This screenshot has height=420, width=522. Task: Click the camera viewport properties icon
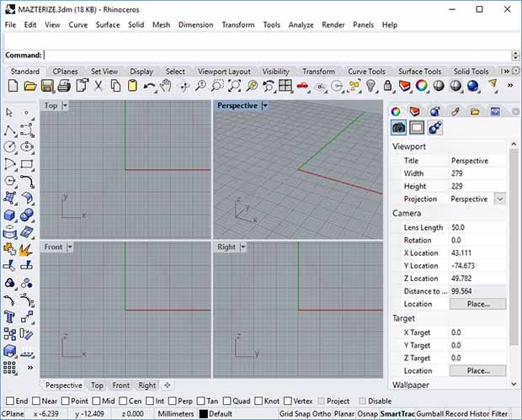coord(398,127)
